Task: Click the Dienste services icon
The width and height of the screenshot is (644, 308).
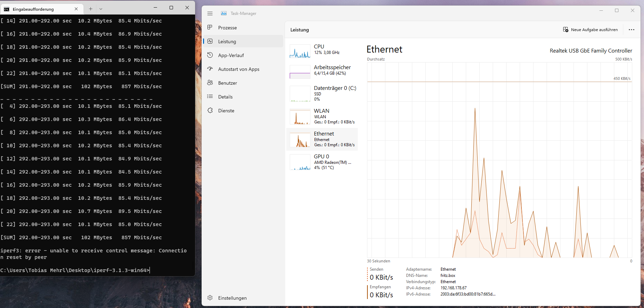Action: coord(210,110)
